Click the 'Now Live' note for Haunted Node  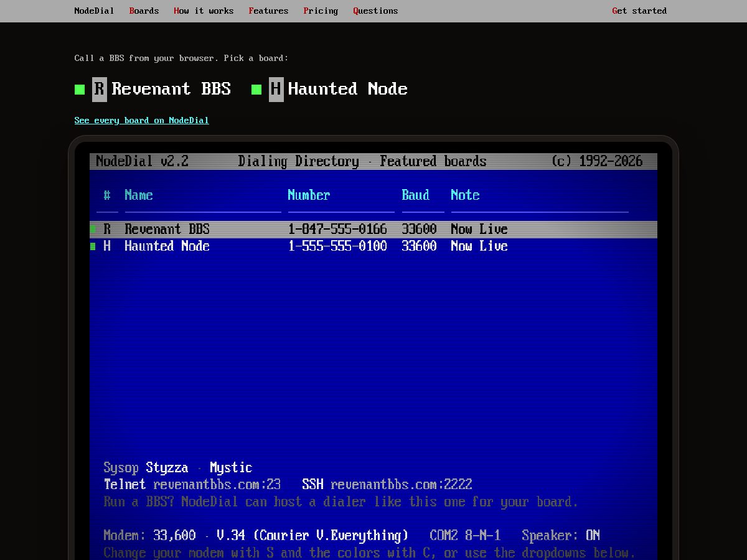click(479, 246)
